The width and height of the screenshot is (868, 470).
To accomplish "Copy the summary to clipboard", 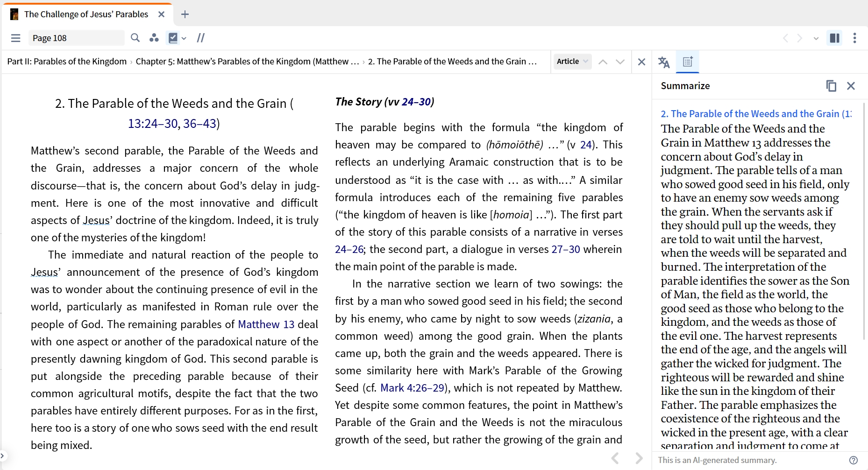I will [831, 86].
